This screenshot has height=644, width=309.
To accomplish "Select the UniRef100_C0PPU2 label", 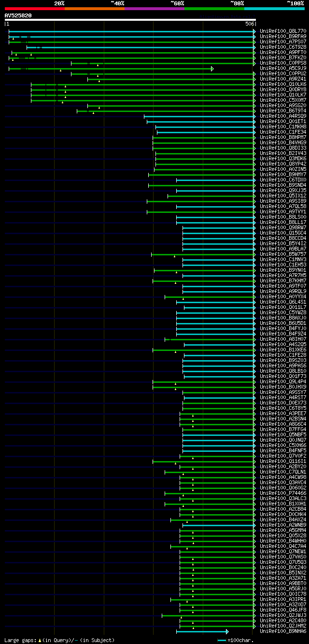I will [x=283, y=74].
